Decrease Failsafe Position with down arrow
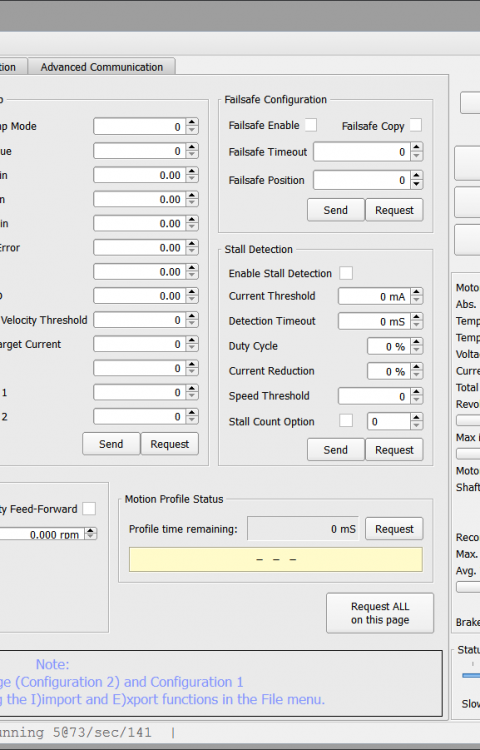The image size is (480, 750). click(x=416, y=184)
